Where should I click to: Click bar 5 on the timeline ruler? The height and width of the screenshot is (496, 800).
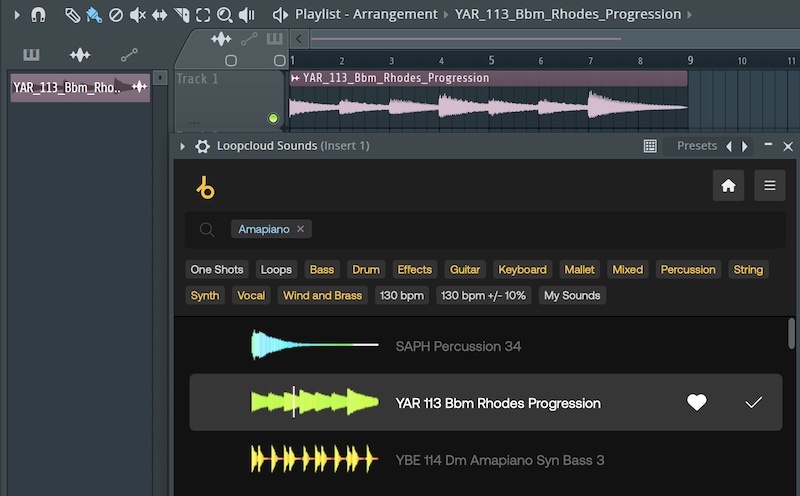click(x=491, y=61)
